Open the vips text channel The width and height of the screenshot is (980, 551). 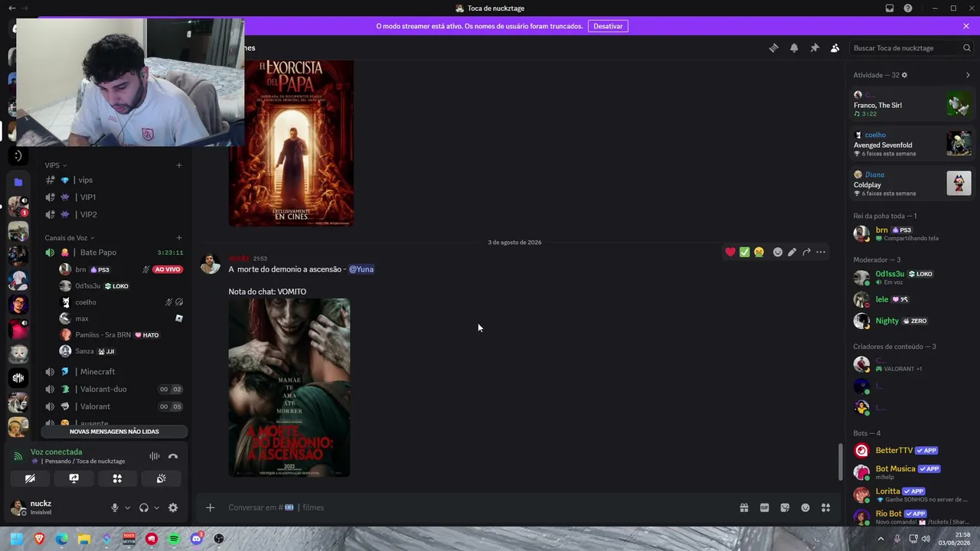click(114, 180)
